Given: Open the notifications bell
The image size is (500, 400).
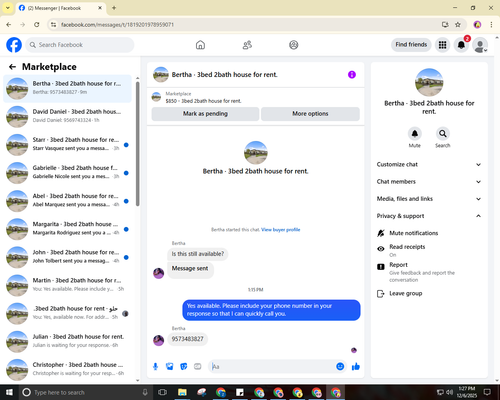Looking at the screenshot, I should coord(461,45).
